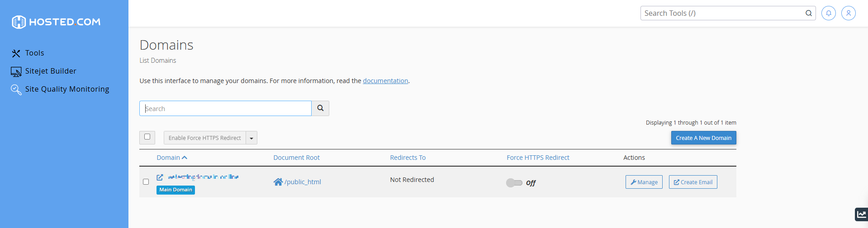Open the notifications bell icon

[x=828, y=13]
